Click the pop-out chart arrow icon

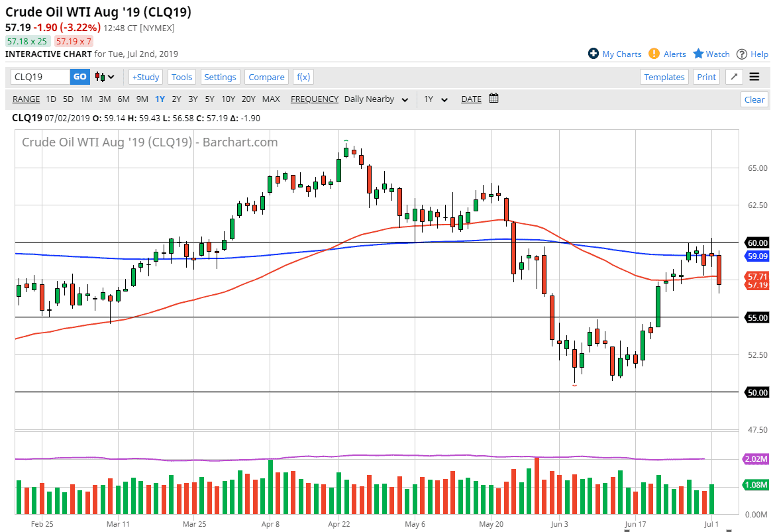(733, 77)
